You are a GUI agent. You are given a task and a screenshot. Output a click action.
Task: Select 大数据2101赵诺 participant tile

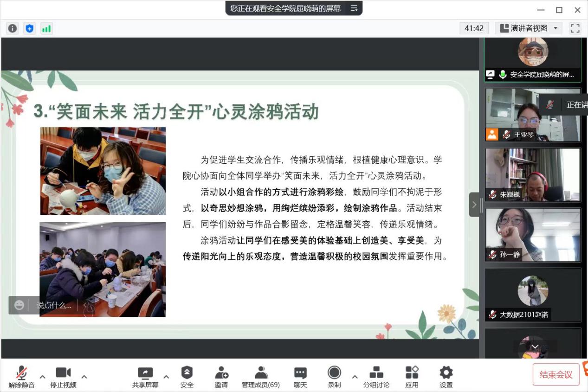tap(533, 295)
